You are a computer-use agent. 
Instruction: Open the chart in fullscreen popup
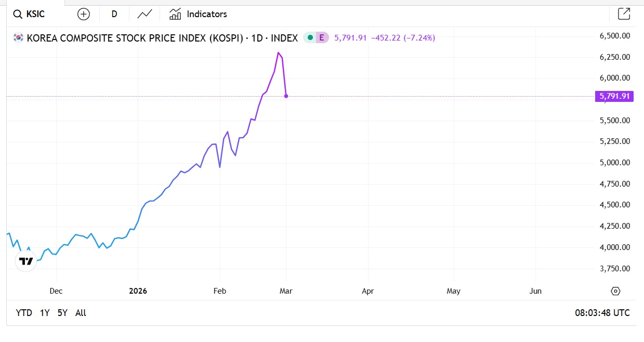pos(624,14)
